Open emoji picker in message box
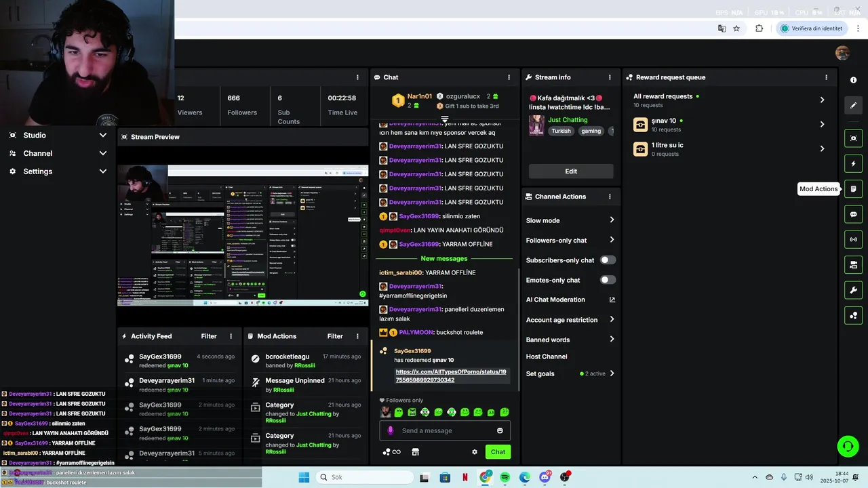868x488 pixels. pos(500,430)
